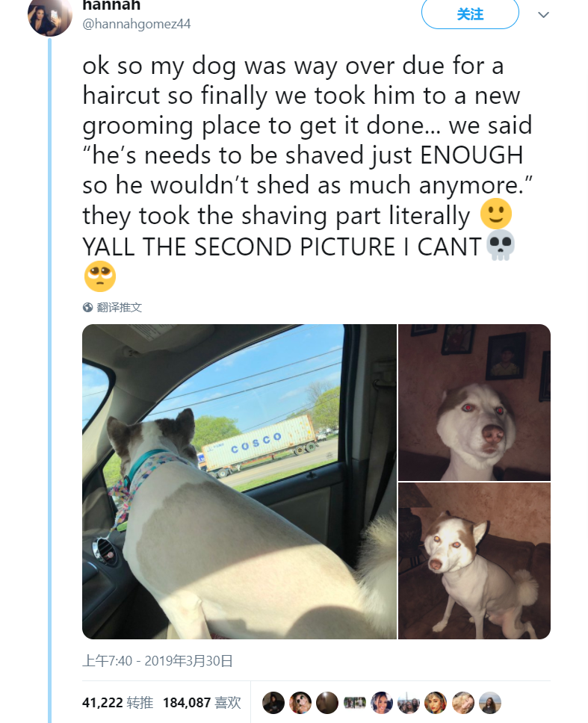The image size is (588, 723).
Task: Click the second liker avatar
Action: point(300,703)
